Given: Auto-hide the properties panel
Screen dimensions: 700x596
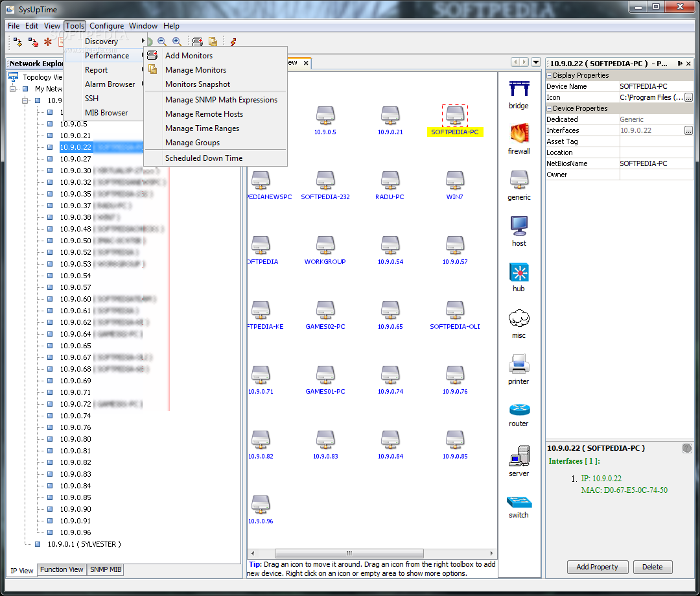Looking at the screenshot, I should coord(680,64).
